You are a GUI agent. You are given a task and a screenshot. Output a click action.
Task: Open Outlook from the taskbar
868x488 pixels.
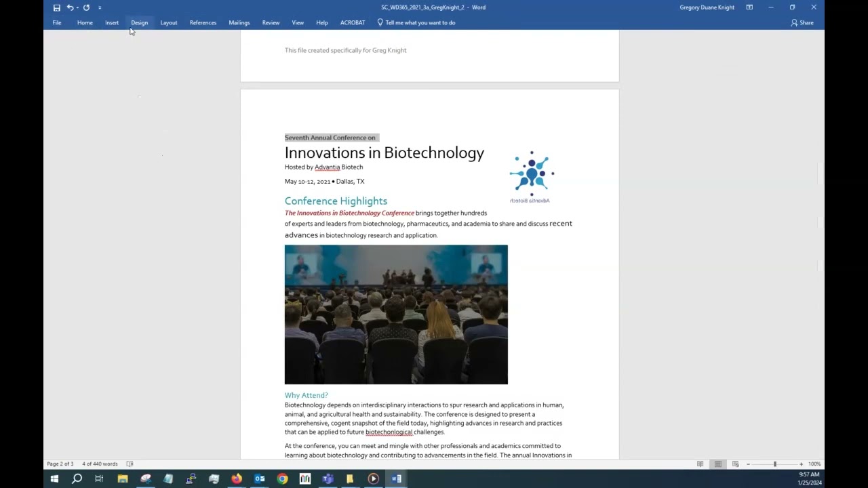(x=259, y=479)
